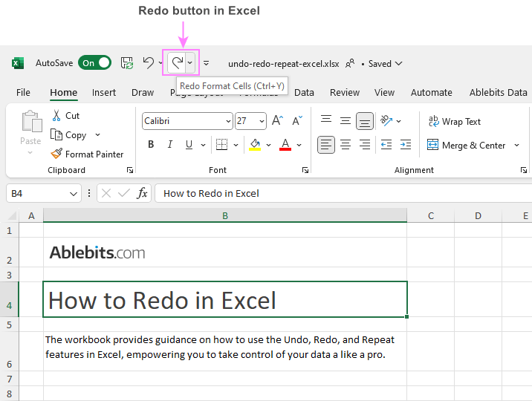
Task: Increase font size with the larger A icon
Action: (x=278, y=120)
